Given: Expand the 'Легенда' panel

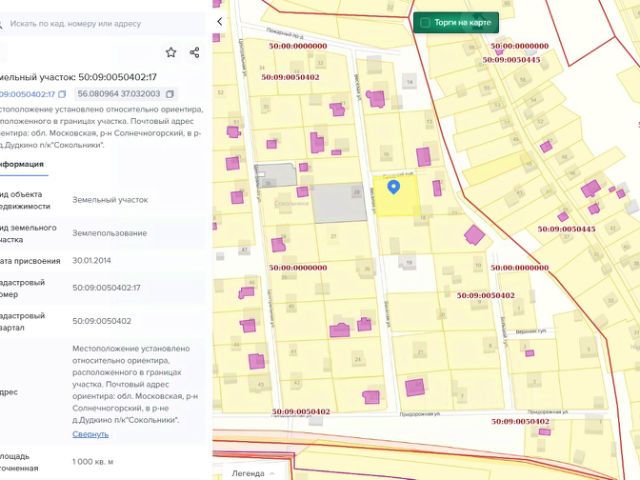Looking at the screenshot, I should (253, 473).
